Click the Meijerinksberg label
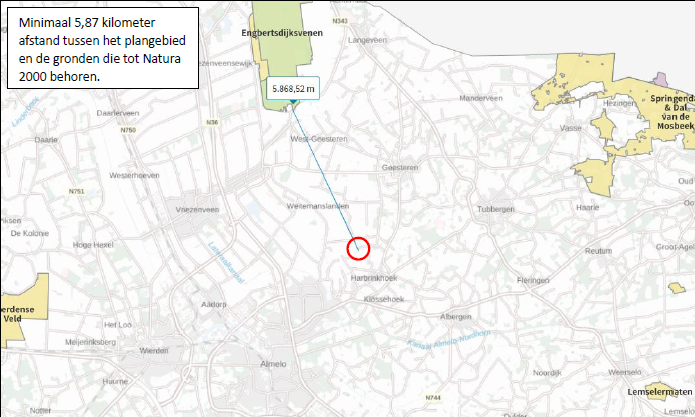 [90, 342]
